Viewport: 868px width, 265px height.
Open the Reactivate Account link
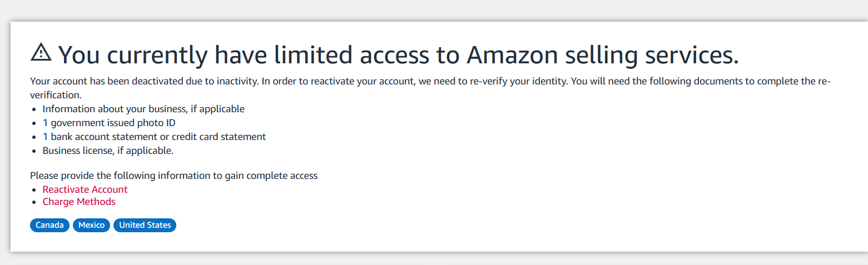coord(85,189)
